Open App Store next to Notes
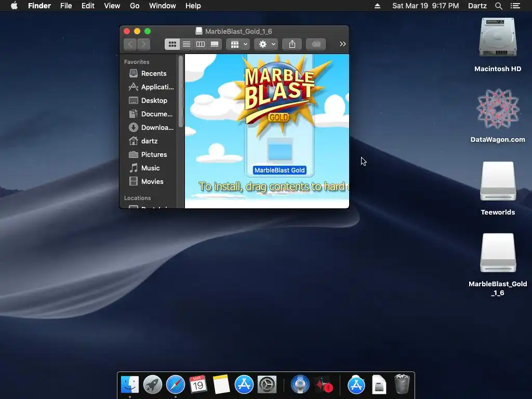532x399 pixels. point(244,385)
